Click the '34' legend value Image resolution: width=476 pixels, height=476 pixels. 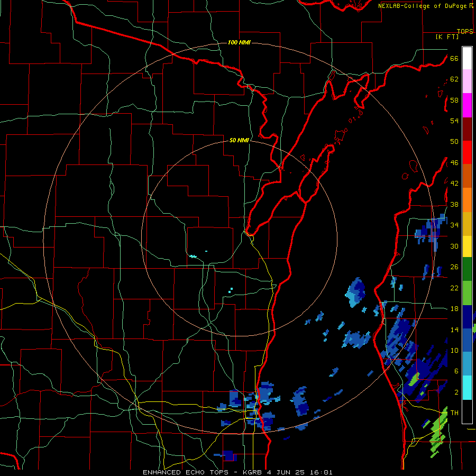click(454, 225)
